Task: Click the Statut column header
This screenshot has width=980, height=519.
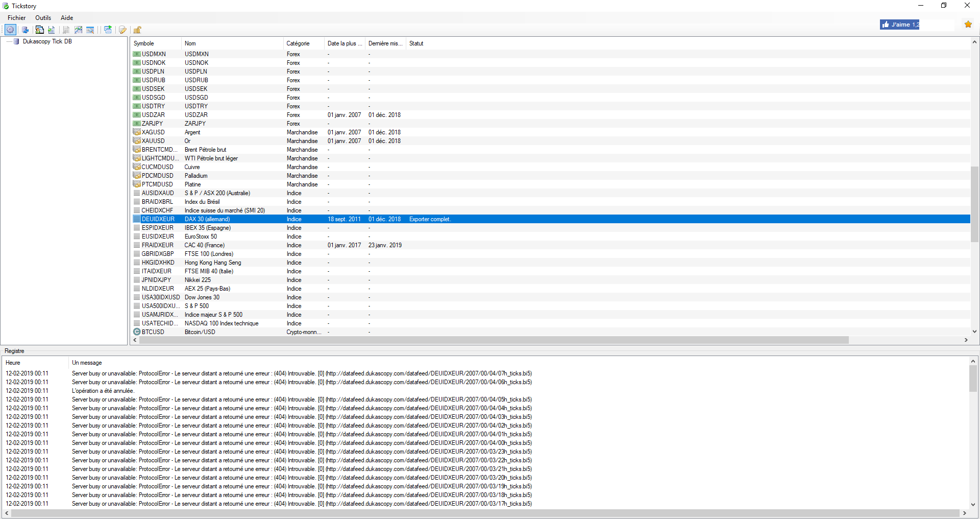Action: coord(416,43)
